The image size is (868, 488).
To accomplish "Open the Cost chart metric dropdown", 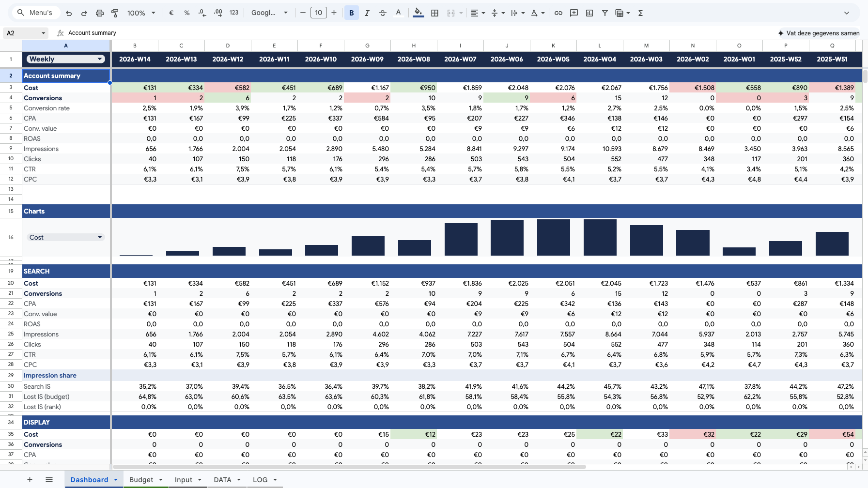I will click(65, 237).
